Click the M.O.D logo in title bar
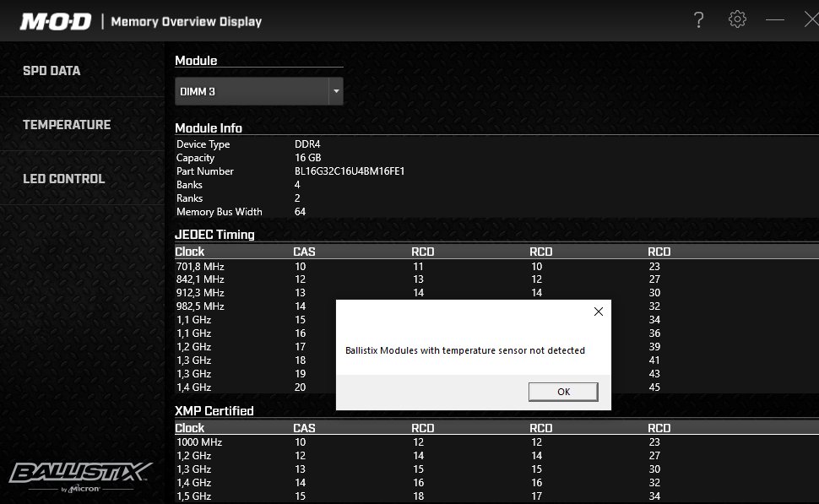The image size is (819, 504). coord(55,22)
